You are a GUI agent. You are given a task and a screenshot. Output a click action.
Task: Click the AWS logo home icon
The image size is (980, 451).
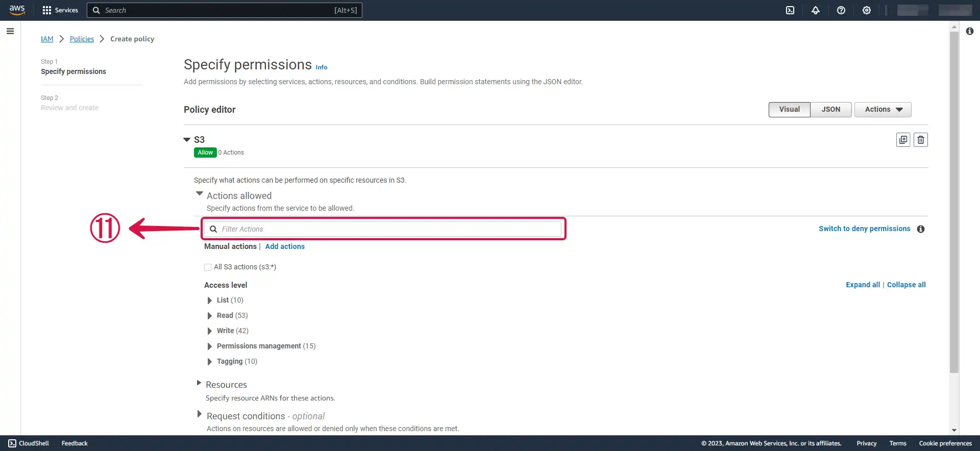(17, 10)
